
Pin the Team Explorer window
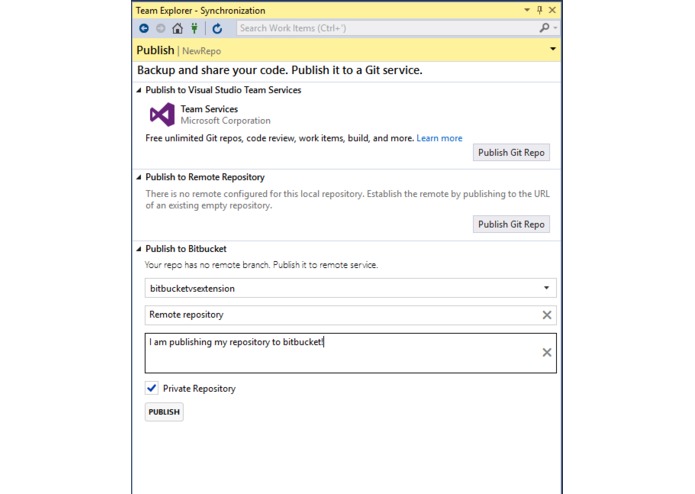coord(539,10)
